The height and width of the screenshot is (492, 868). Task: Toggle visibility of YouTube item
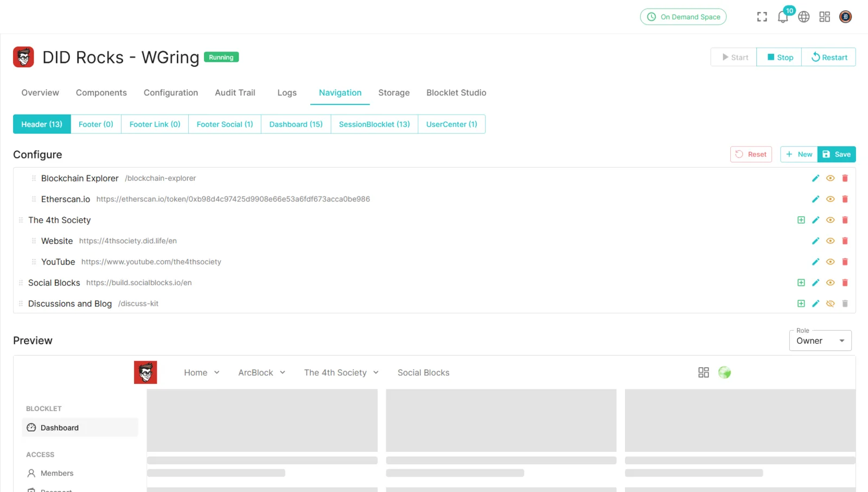click(x=830, y=262)
